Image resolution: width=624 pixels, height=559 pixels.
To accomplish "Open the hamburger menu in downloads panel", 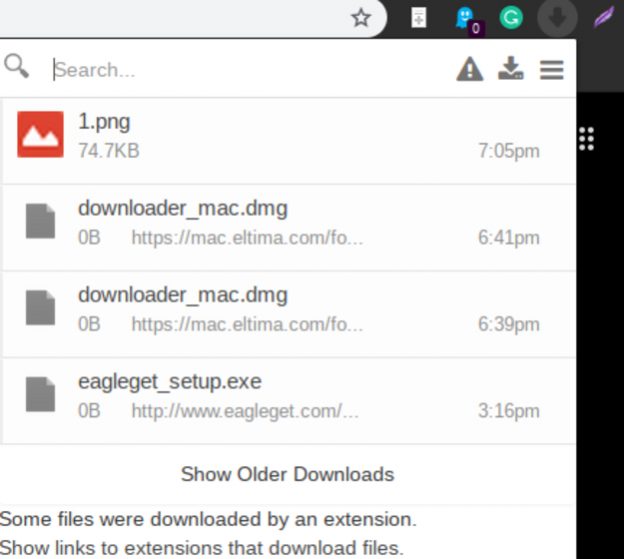I will [x=552, y=70].
